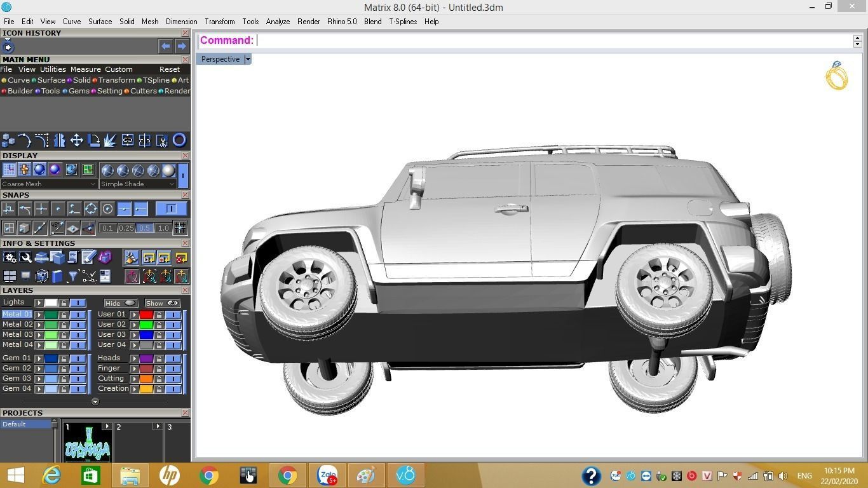This screenshot has height=488, width=868.
Task: Select the 0.25 snap increment
Action: click(126, 228)
